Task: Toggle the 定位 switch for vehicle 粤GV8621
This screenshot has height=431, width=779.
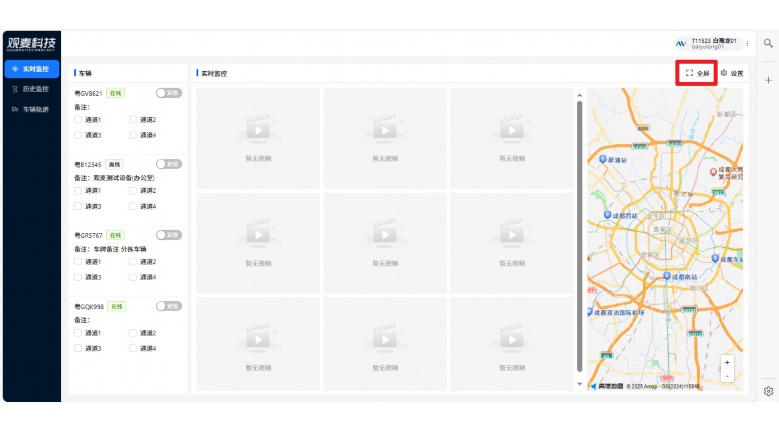Action: pyautogui.click(x=169, y=93)
